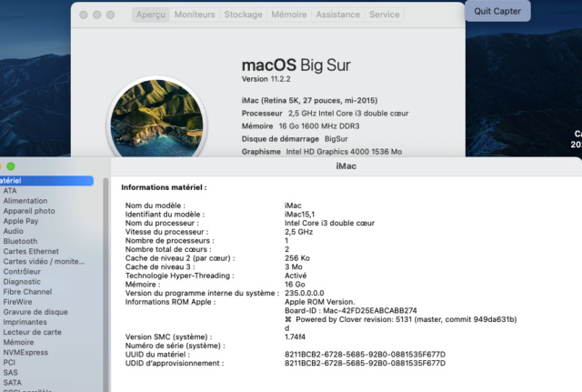582x392 pixels.
Task: Select SATA in the sidebar
Action: coord(12,382)
